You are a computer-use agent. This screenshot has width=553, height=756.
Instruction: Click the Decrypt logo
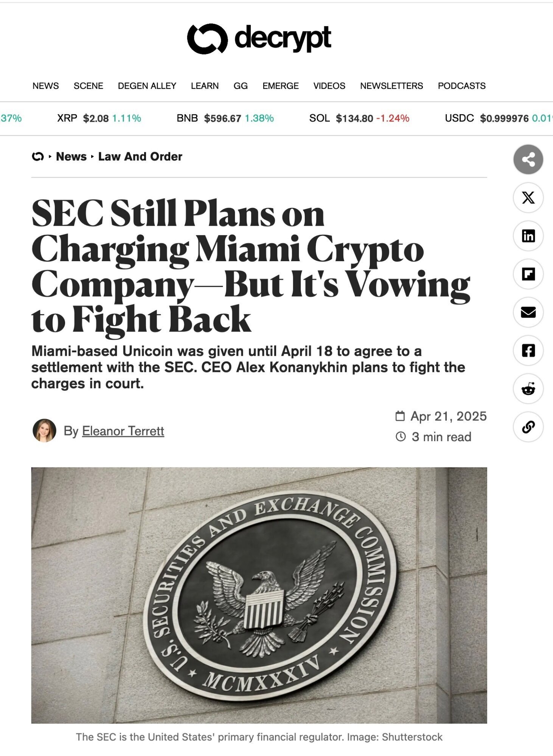259,39
